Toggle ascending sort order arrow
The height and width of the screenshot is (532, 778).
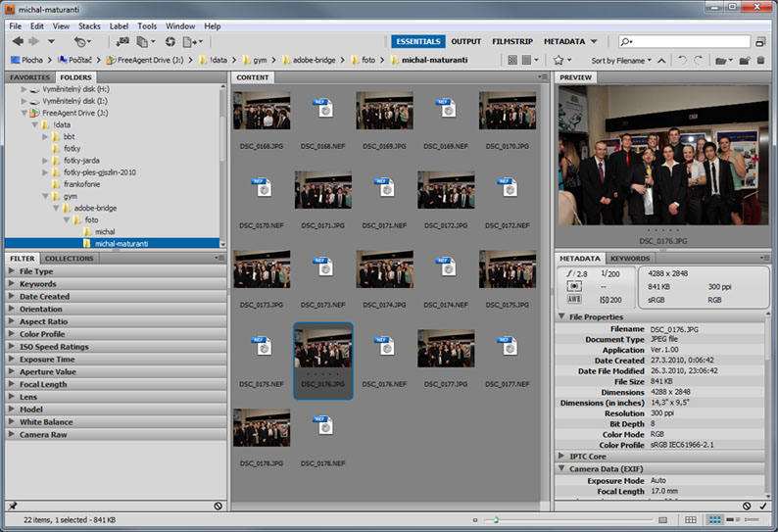(662, 60)
